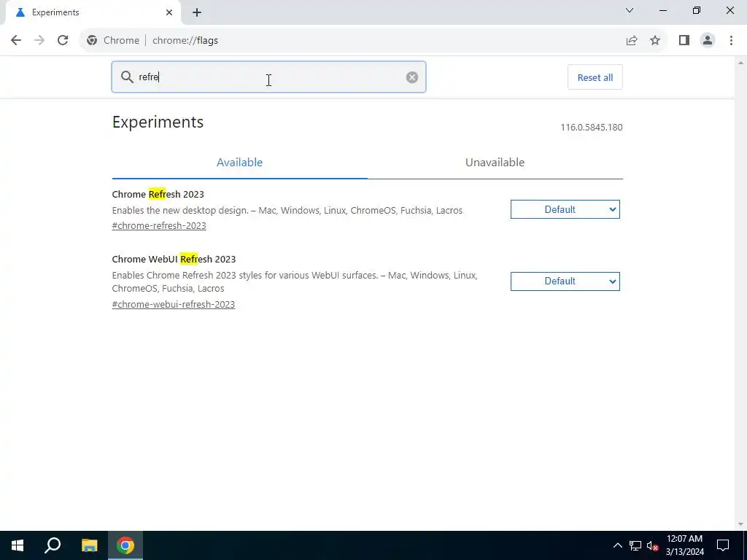This screenshot has width=747, height=560.
Task: Open a new browser tab
Action: (197, 12)
